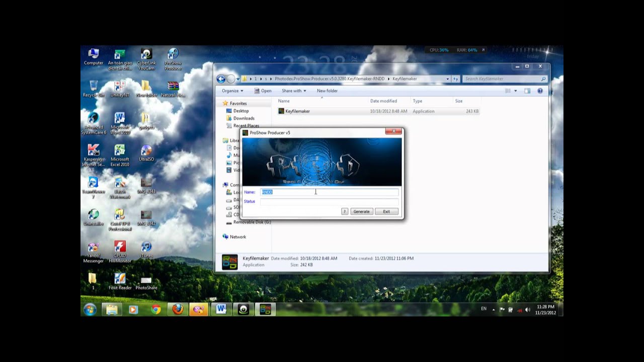Select the Yahoo! Messenger desktop shortcut

tap(94, 252)
